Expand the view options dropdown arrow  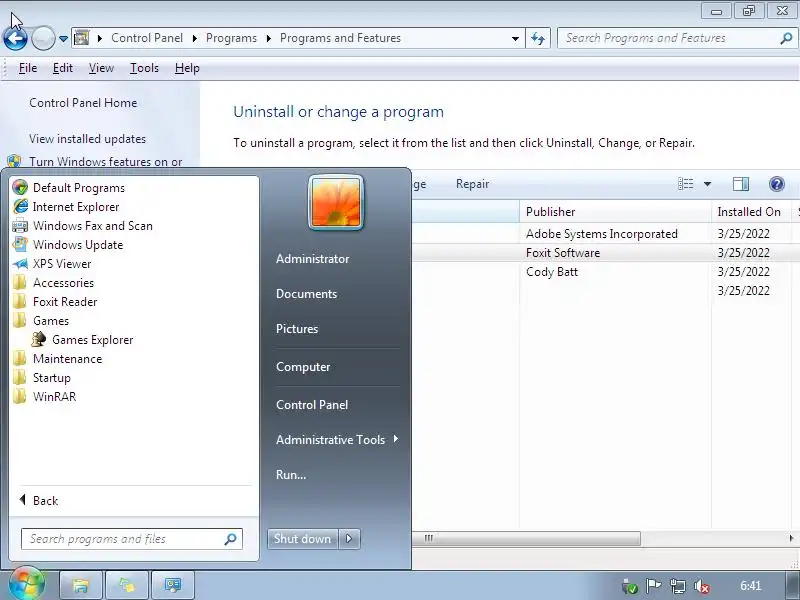pyautogui.click(x=708, y=184)
